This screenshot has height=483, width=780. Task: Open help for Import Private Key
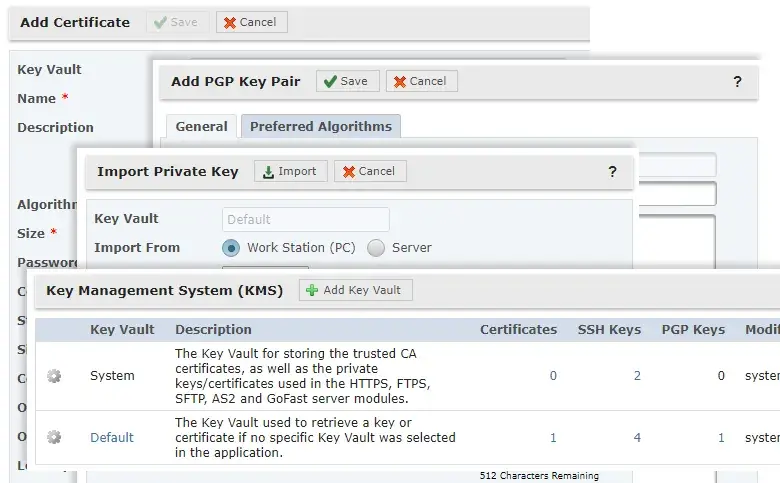click(612, 171)
